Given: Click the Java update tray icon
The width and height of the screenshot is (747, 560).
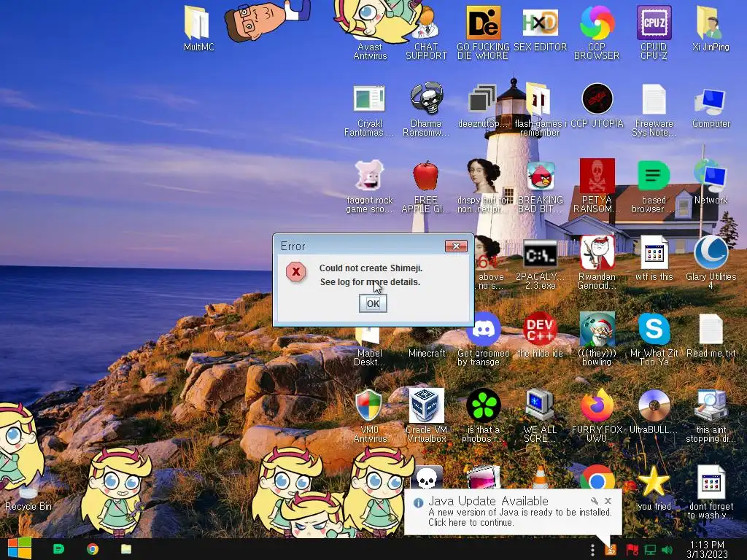Looking at the screenshot, I should (611, 550).
